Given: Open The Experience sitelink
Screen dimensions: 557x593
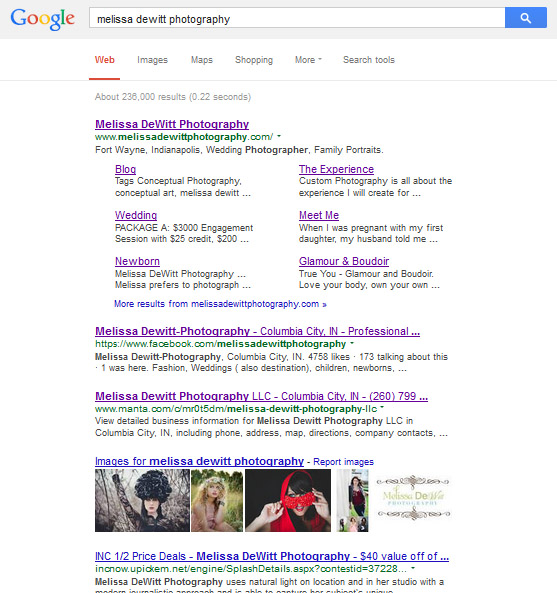Looking at the screenshot, I should 336,169.
